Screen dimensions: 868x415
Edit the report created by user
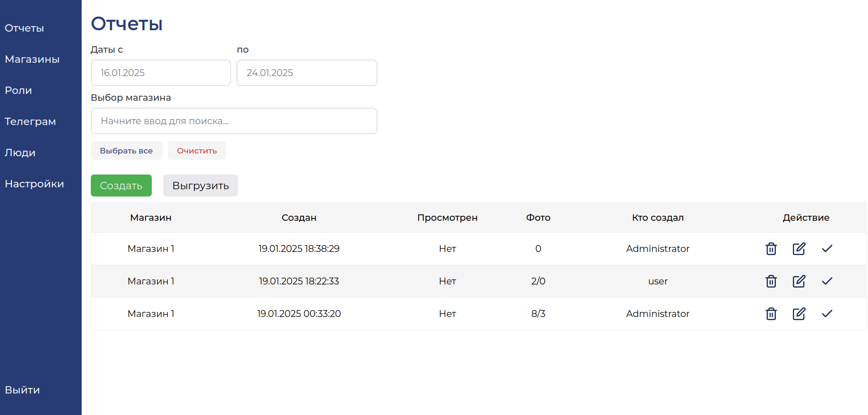click(799, 281)
